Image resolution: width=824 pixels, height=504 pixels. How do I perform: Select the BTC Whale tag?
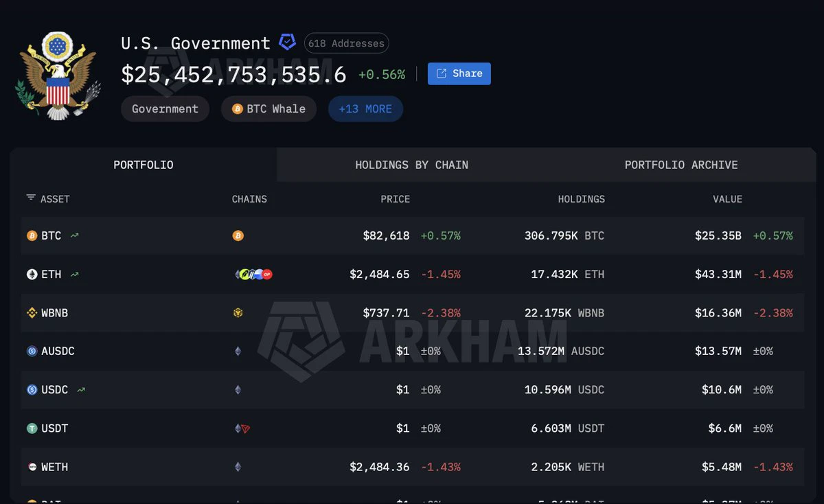(268, 108)
